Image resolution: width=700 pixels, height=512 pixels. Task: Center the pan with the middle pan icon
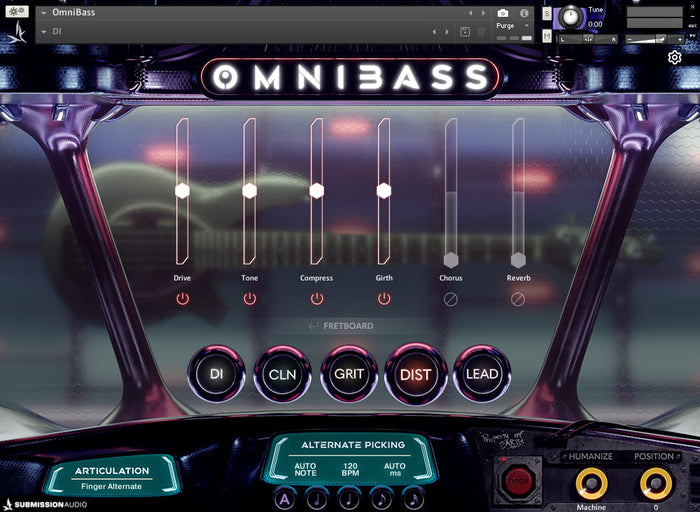pyautogui.click(x=588, y=40)
